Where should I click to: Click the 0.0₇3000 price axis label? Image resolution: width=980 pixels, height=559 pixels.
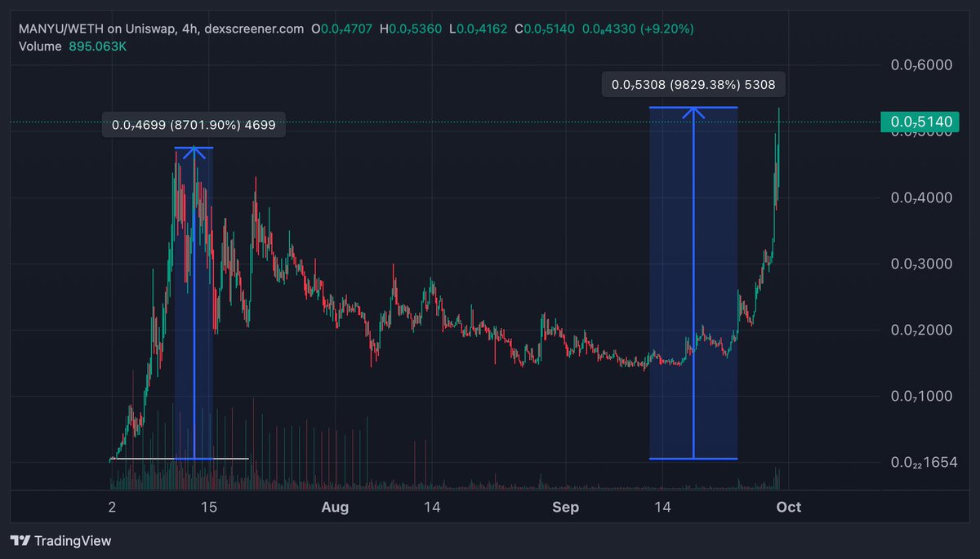[x=923, y=264]
